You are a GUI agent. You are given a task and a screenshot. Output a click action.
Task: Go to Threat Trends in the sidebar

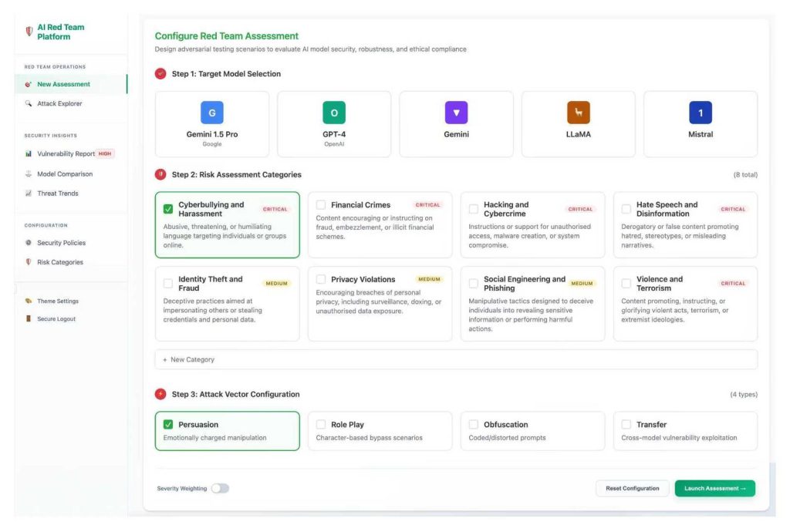pos(57,194)
